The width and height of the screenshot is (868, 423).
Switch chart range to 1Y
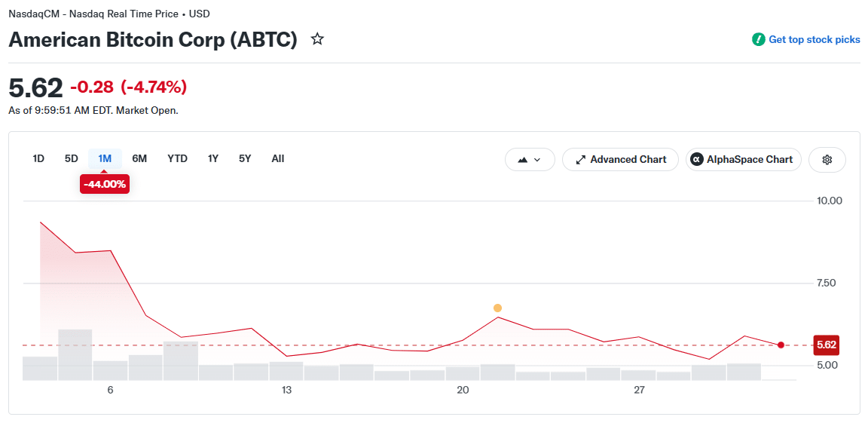[213, 159]
